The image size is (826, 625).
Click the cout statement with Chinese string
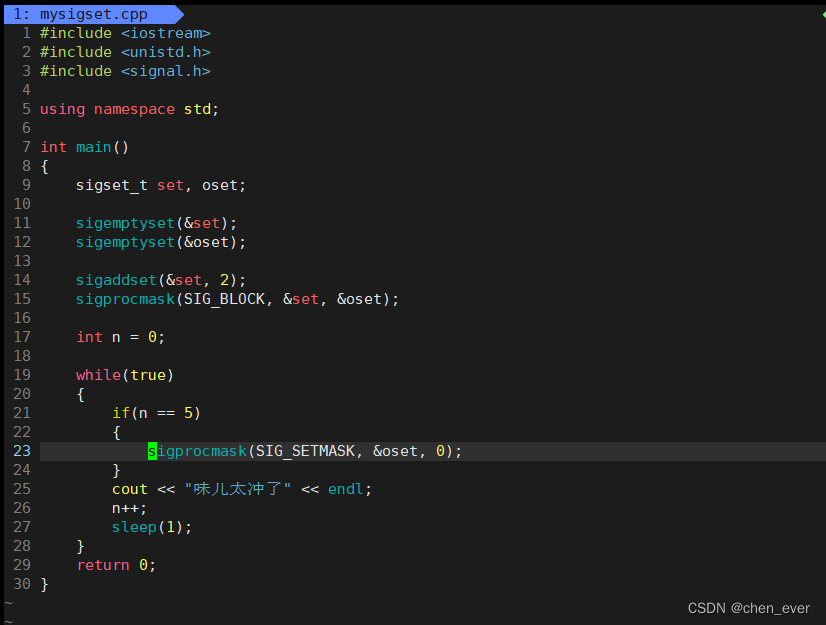click(242, 489)
